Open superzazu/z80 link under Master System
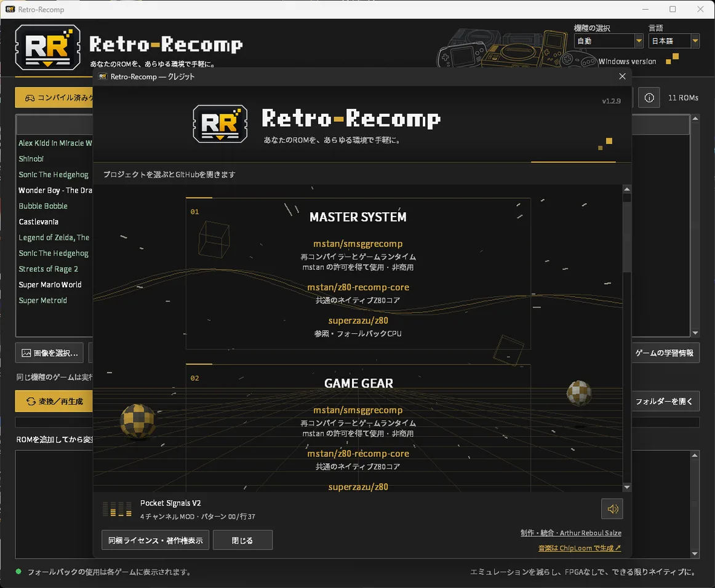This screenshot has height=588, width=715. (358, 320)
